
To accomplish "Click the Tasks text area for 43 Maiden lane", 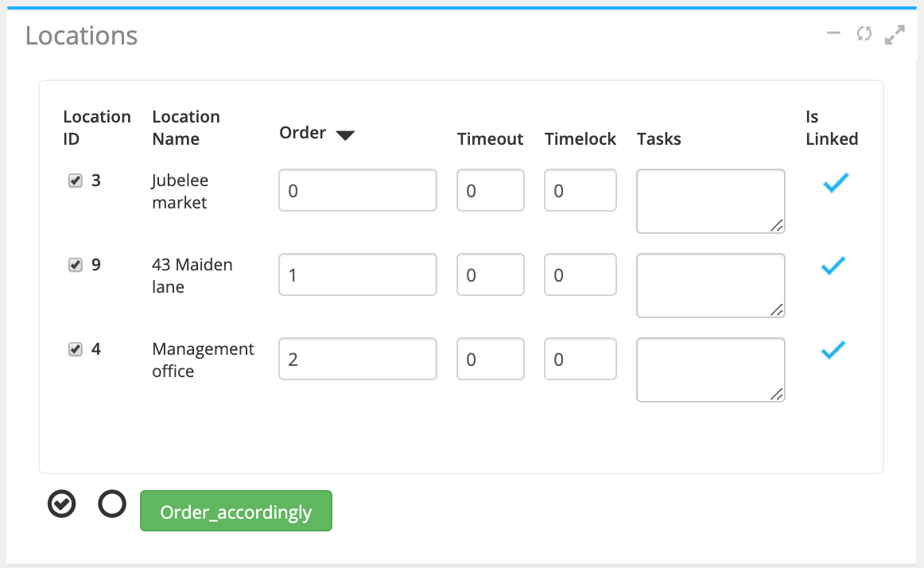I will [x=711, y=286].
